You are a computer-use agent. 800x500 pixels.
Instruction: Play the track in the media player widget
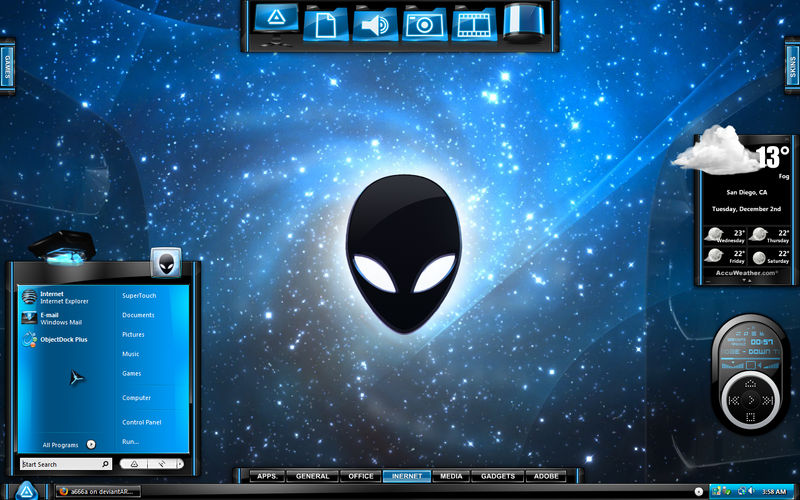[x=751, y=399]
